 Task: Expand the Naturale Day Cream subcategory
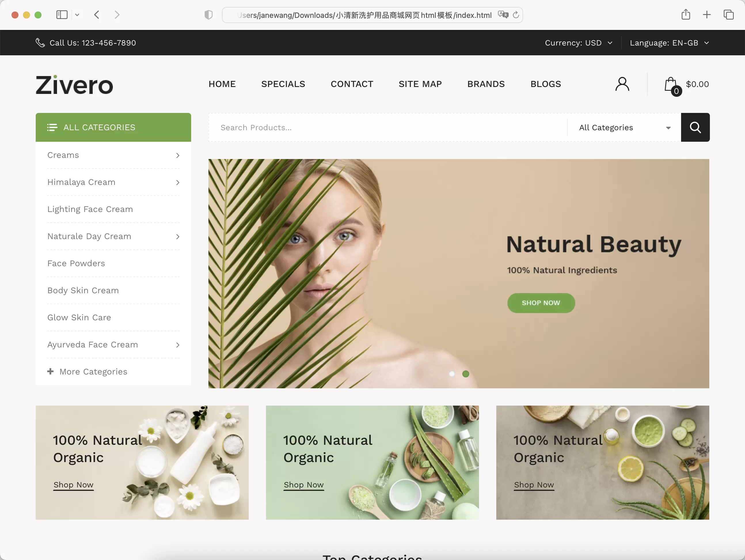(x=177, y=236)
